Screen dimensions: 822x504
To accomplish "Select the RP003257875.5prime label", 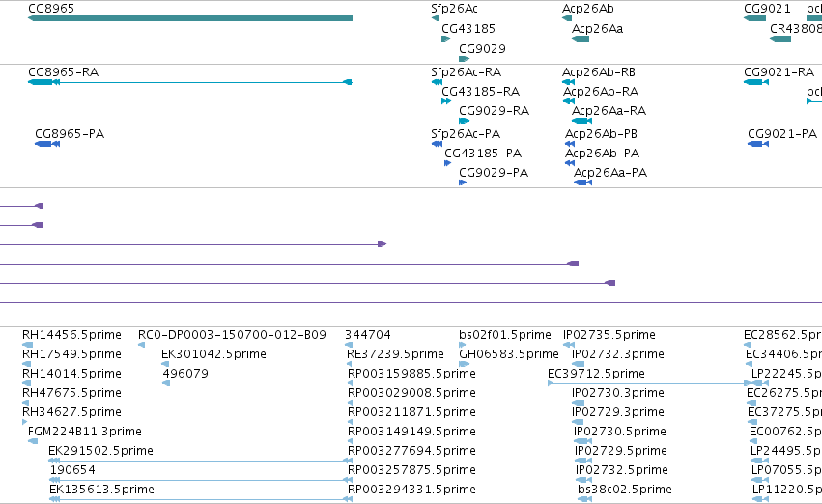I will (x=412, y=470).
